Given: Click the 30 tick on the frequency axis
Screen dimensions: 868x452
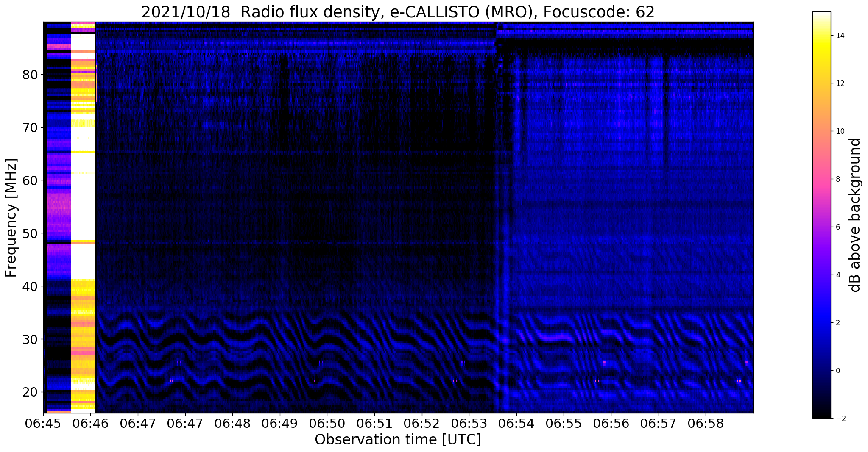Looking at the screenshot, I should coord(30,339).
